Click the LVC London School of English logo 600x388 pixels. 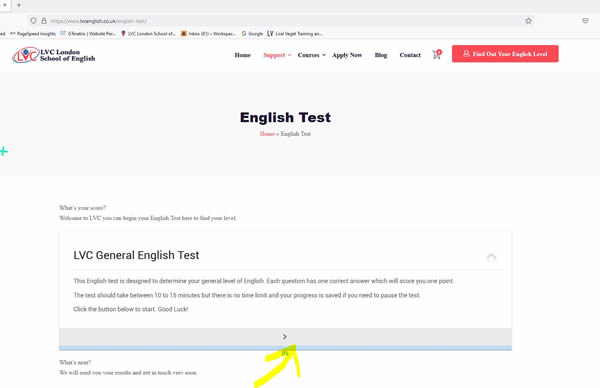(54, 55)
